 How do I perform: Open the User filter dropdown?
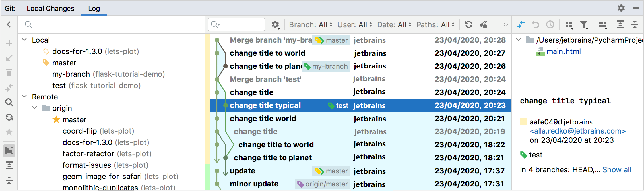point(354,25)
